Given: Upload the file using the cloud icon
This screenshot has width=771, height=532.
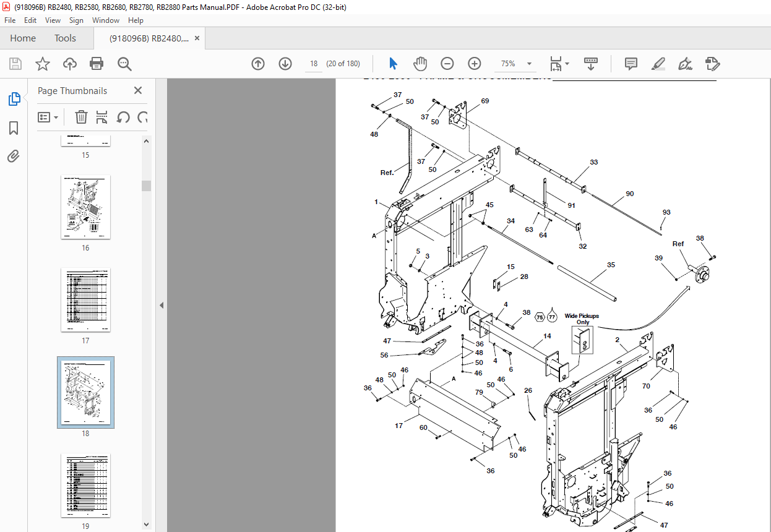Looking at the screenshot, I should (70, 64).
